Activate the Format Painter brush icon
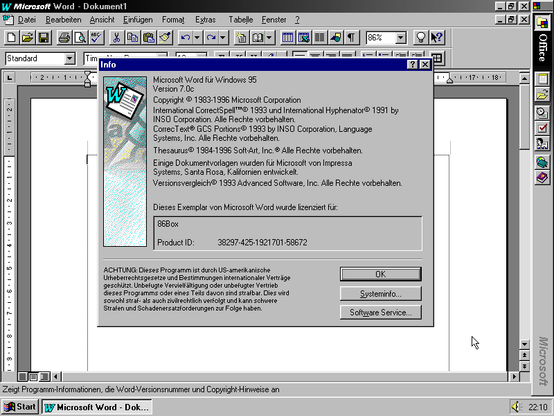The image size is (554, 416). click(x=165, y=37)
